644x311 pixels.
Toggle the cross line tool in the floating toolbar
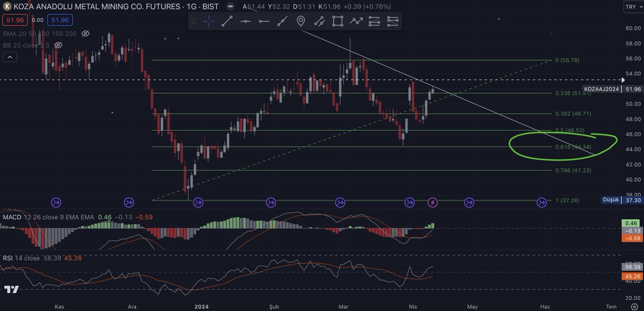(282, 21)
